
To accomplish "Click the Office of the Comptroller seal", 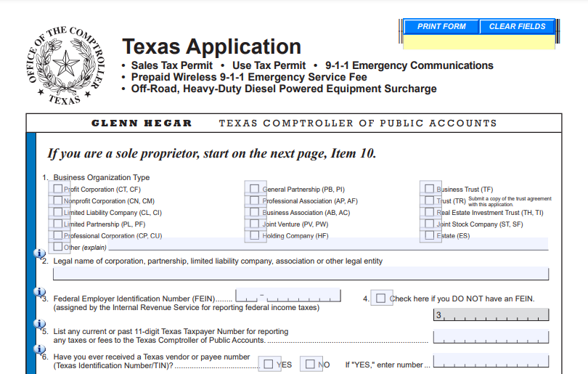I will tap(65, 65).
